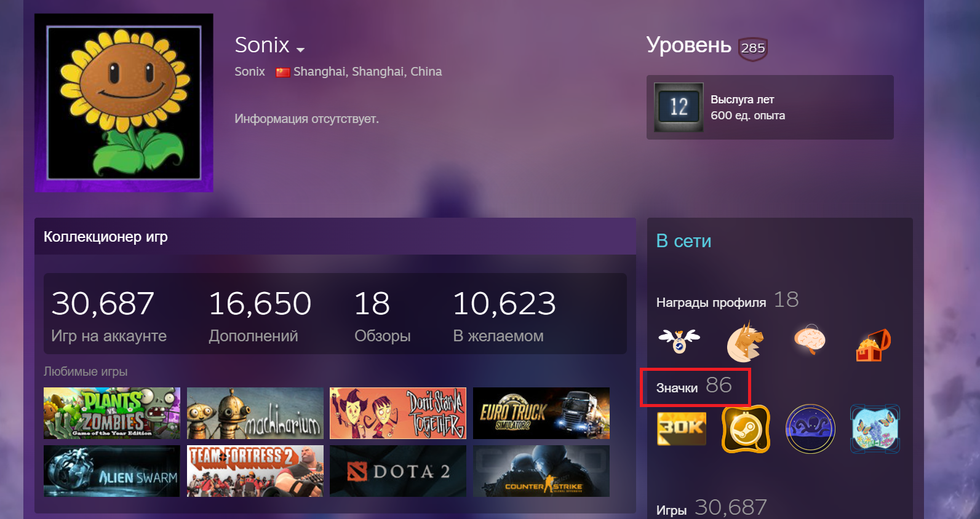Open the purple octopus circular badge
Screen dimensions: 980x519
point(810,429)
